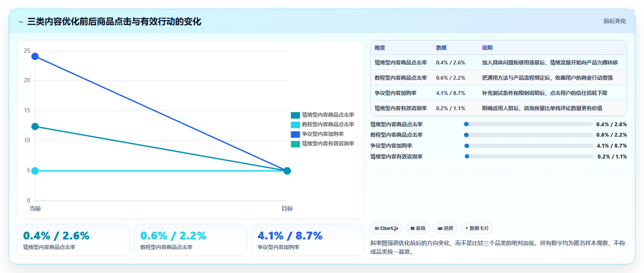Image resolution: width=644 pixels, height=273 pixels.
Task: Click the progress bar for 教程型内容商品点击率
Action: 528,135
